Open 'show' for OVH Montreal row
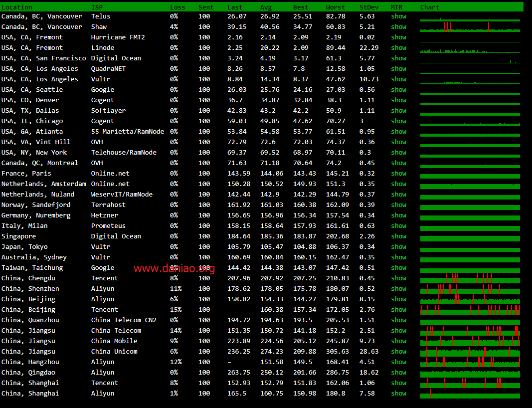532x408 pixels. point(398,163)
